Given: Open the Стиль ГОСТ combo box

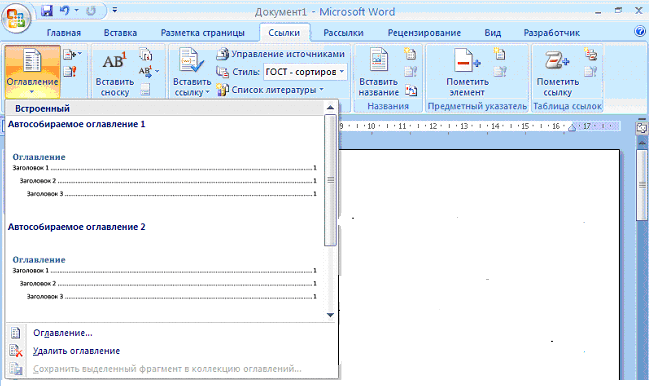Looking at the screenshot, I should tap(305, 72).
